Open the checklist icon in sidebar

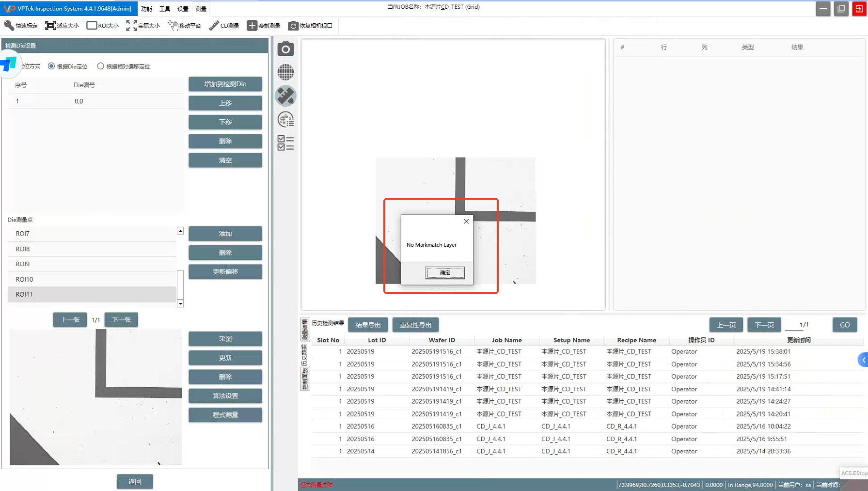pos(285,143)
